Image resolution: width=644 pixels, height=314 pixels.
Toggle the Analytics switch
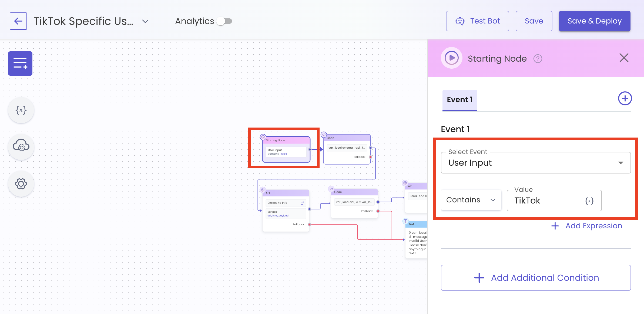(x=225, y=21)
